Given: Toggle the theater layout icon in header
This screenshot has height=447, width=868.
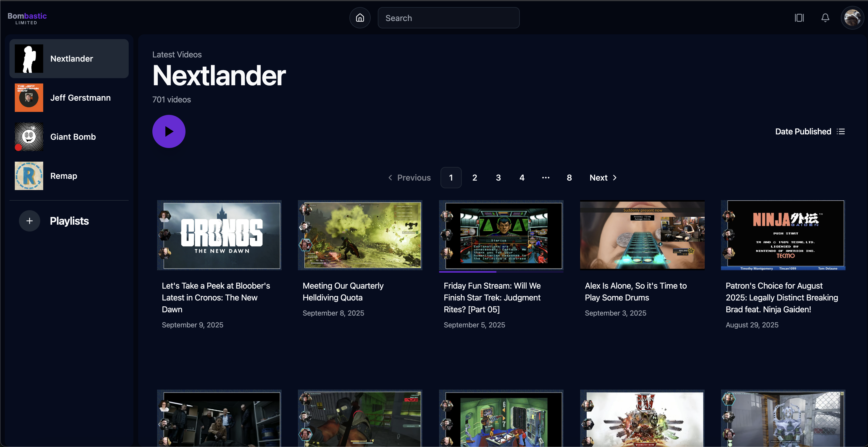Looking at the screenshot, I should (x=799, y=18).
